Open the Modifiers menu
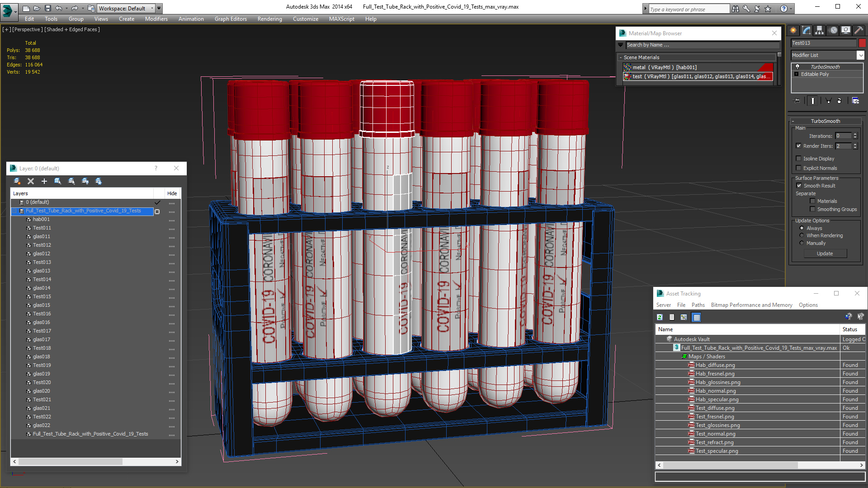Image resolution: width=868 pixels, height=488 pixels. point(156,19)
